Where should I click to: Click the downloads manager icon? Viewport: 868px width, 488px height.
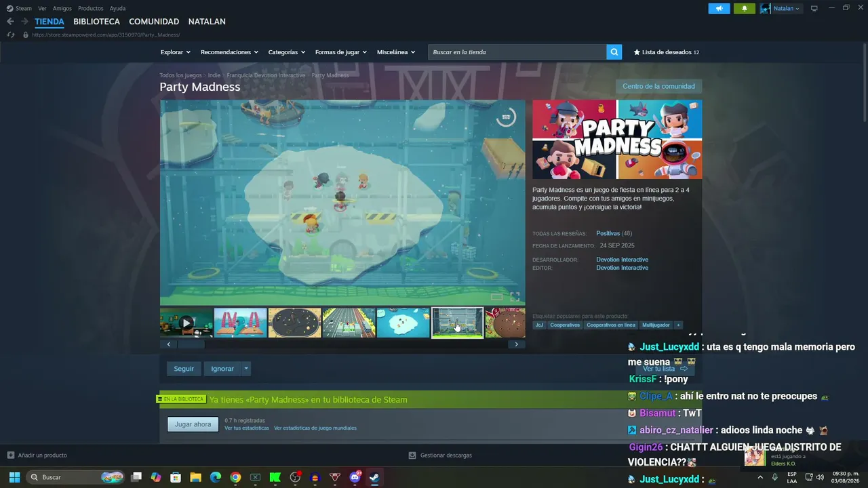point(412,455)
